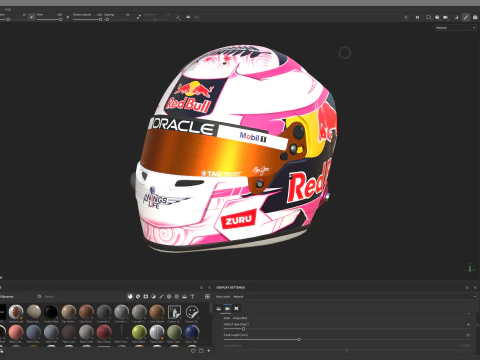480x360 pixels.
Task: Filter assets by materials sphere icon
Action: tap(130, 296)
